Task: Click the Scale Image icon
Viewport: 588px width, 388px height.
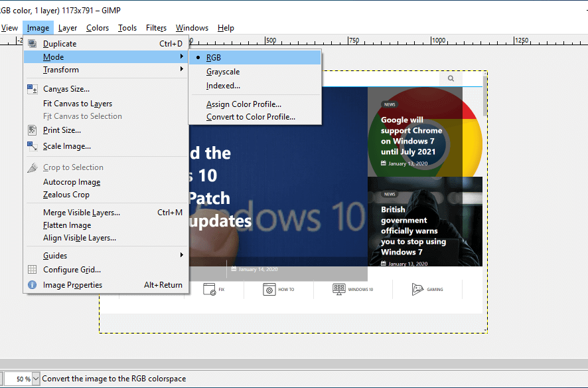Action: coord(33,146)
